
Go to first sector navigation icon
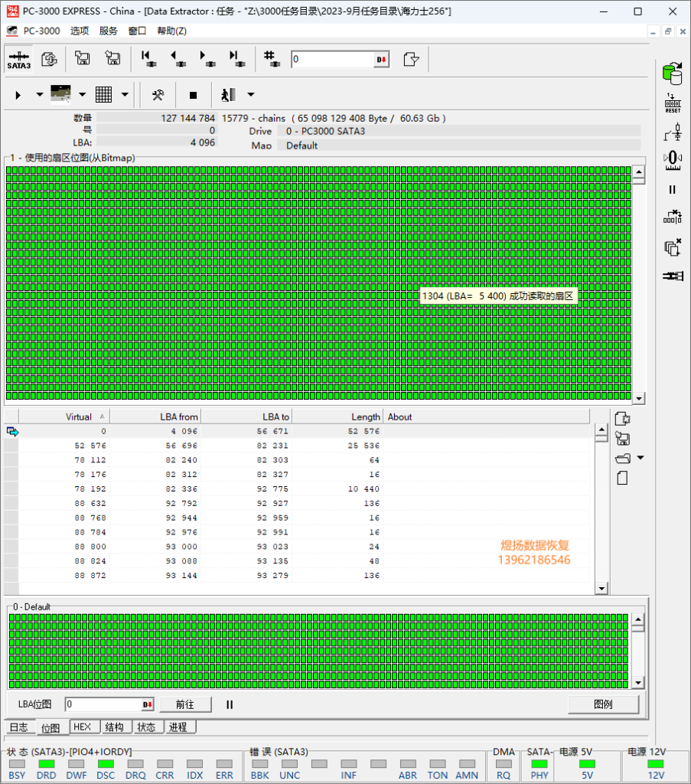tap(148, 59)
